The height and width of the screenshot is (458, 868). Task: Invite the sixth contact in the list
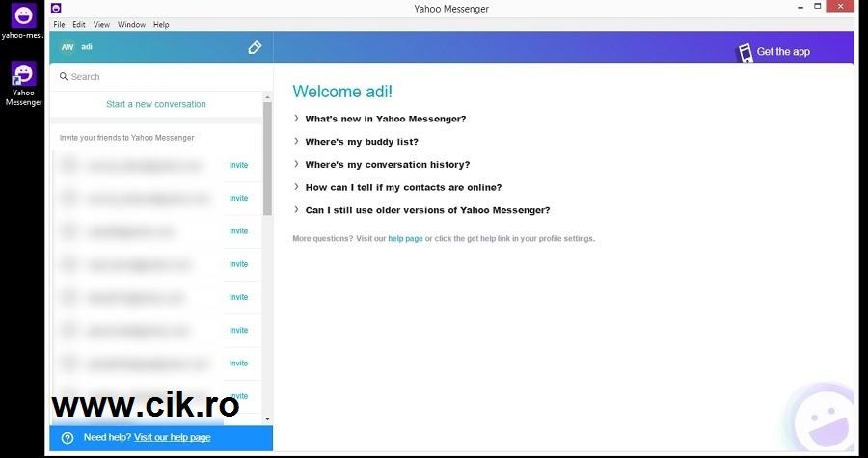pyautogui.click(x=238, y=330)
